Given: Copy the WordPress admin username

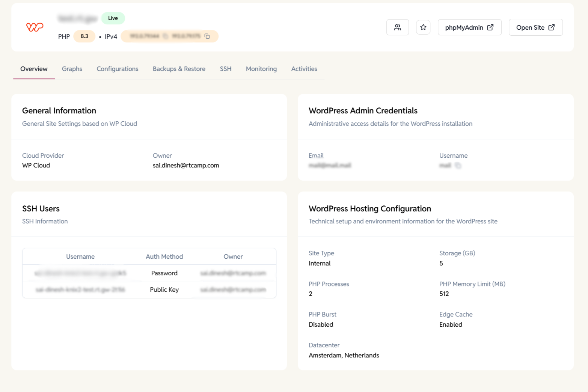Looking at the screenshot, I should tap(458, 165).
